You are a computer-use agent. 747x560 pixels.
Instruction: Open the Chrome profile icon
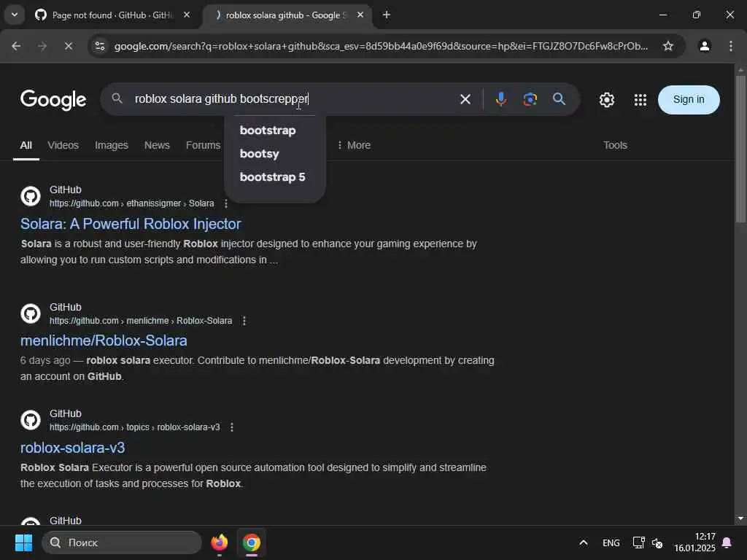(704, 46)
